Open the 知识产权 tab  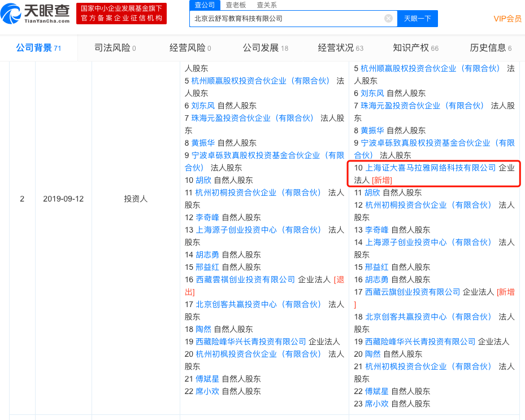coord(415,48)
